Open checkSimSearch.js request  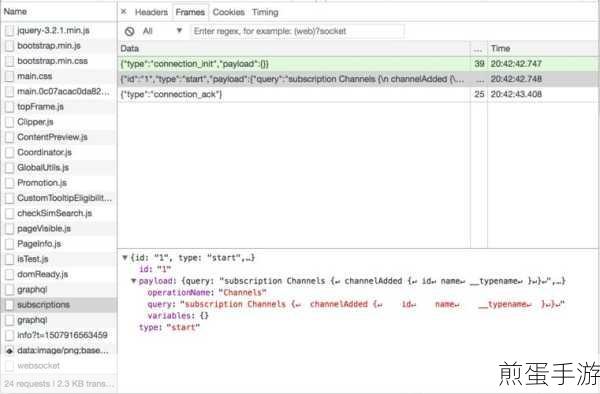click(59, 213)
